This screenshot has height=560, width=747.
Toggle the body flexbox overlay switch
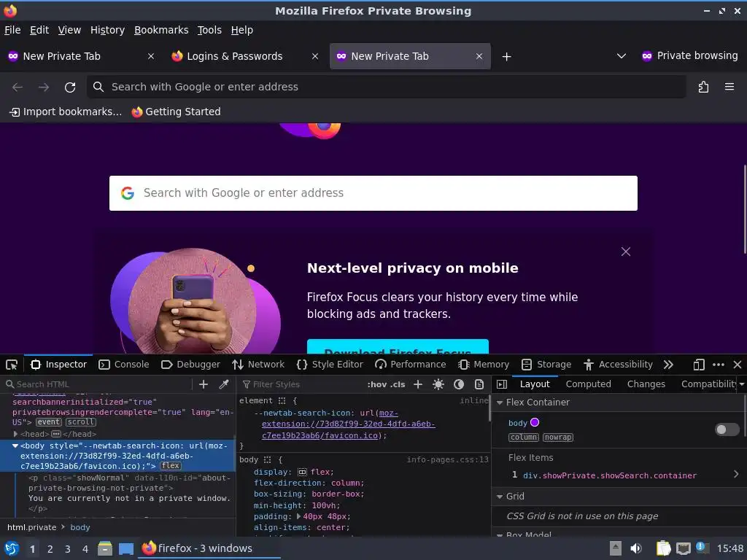pyautogui.click(x=727, y=429)
